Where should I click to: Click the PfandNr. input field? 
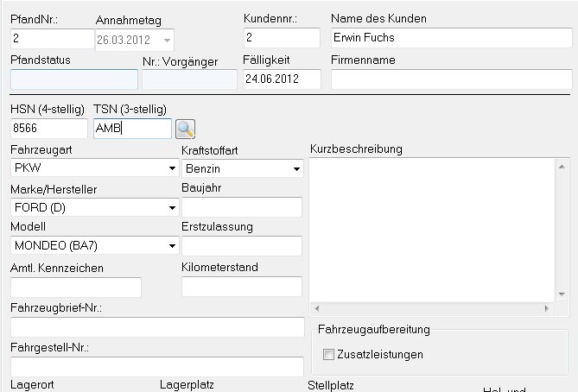[52, 39]
